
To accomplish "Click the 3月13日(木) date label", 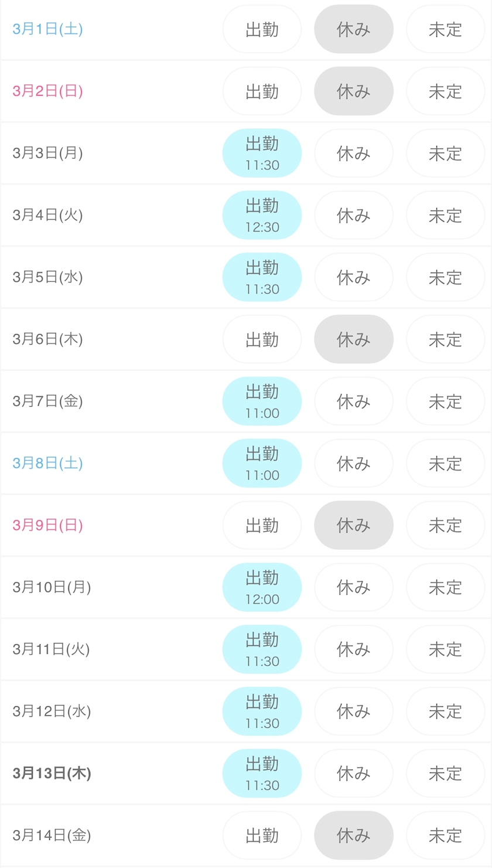I will pyautogui.click(x=52, y=774).
